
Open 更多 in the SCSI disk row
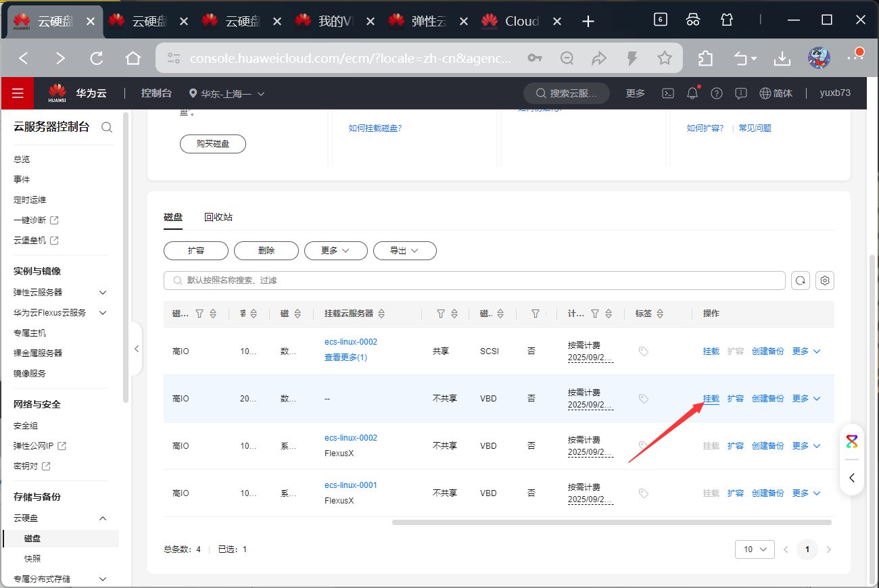(x=806, y=351)
